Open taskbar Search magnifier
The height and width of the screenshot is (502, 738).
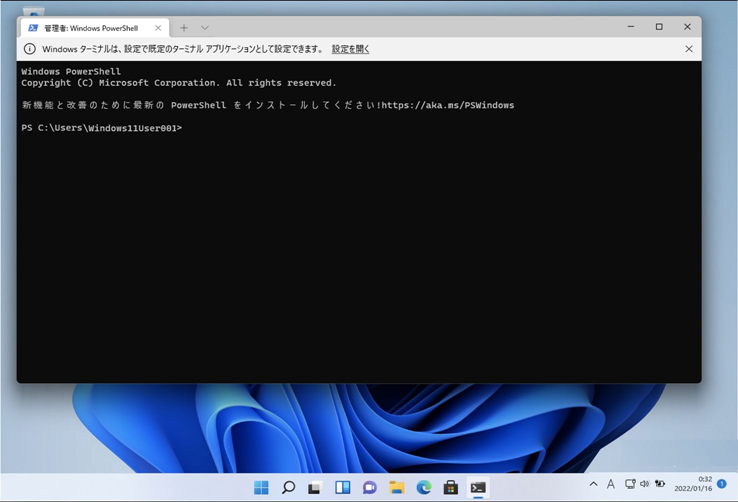pos(288,487)
